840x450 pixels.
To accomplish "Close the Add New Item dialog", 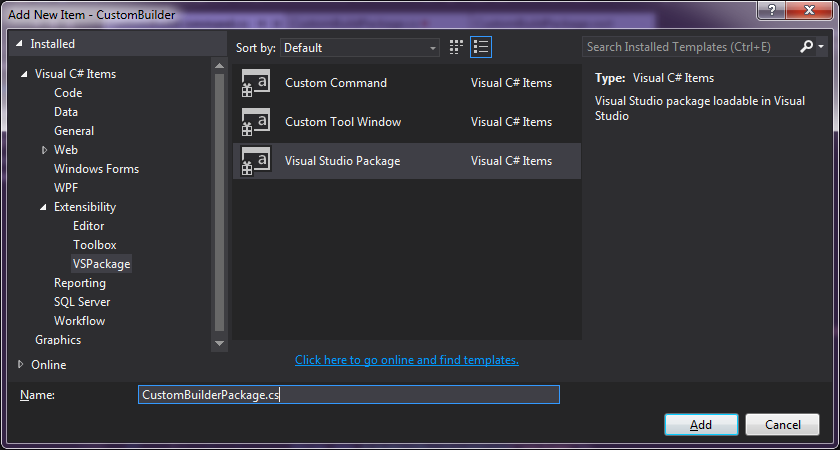I will (x=809, y=10).
